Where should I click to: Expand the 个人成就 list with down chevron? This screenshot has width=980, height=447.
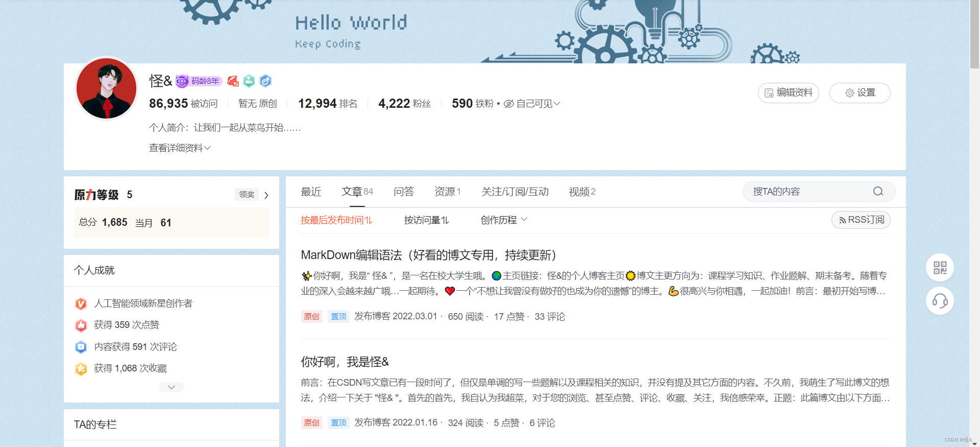pyautogui.click(x=171, y=387)
